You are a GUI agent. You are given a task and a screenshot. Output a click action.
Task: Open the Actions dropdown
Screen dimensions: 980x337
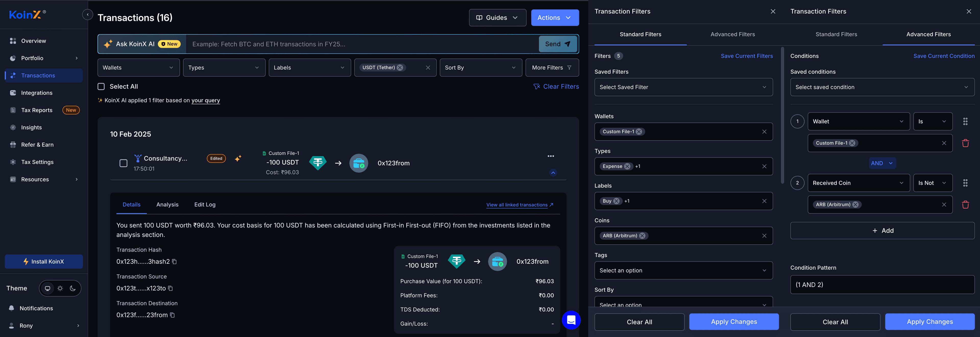[555, 18]
